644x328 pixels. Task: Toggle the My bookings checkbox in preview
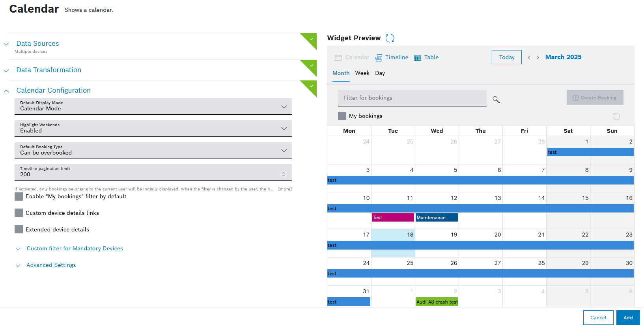[342, 116]
